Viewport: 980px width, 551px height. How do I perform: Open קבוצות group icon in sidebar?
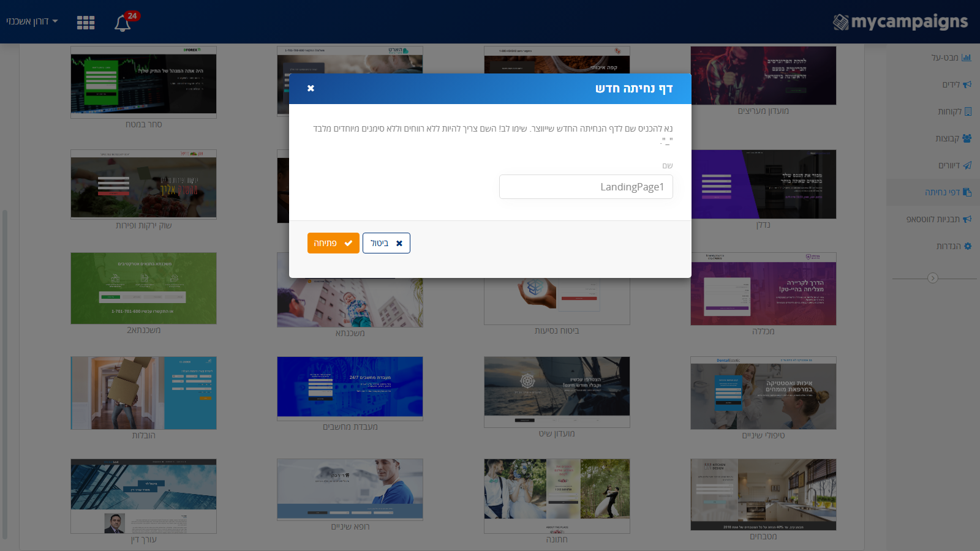(x=967, y=138)
